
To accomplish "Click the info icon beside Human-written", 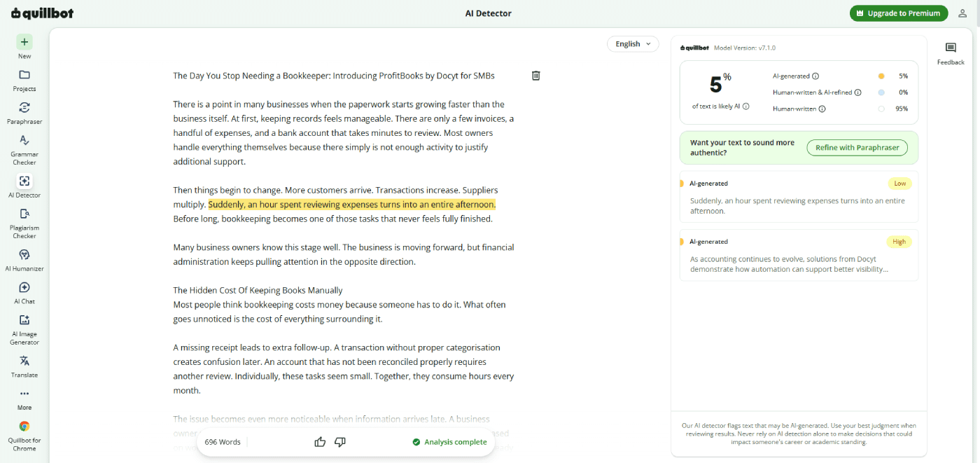I will (x=822, y=109).
